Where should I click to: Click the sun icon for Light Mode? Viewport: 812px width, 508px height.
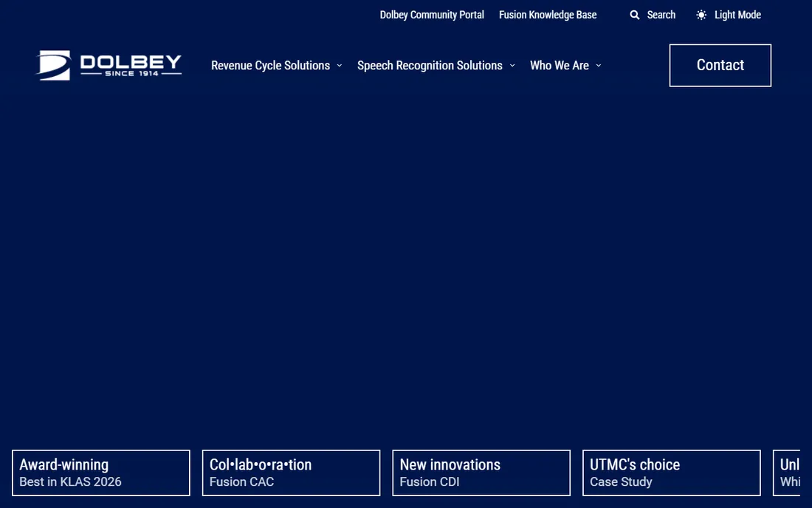click(x=701, y=15)
